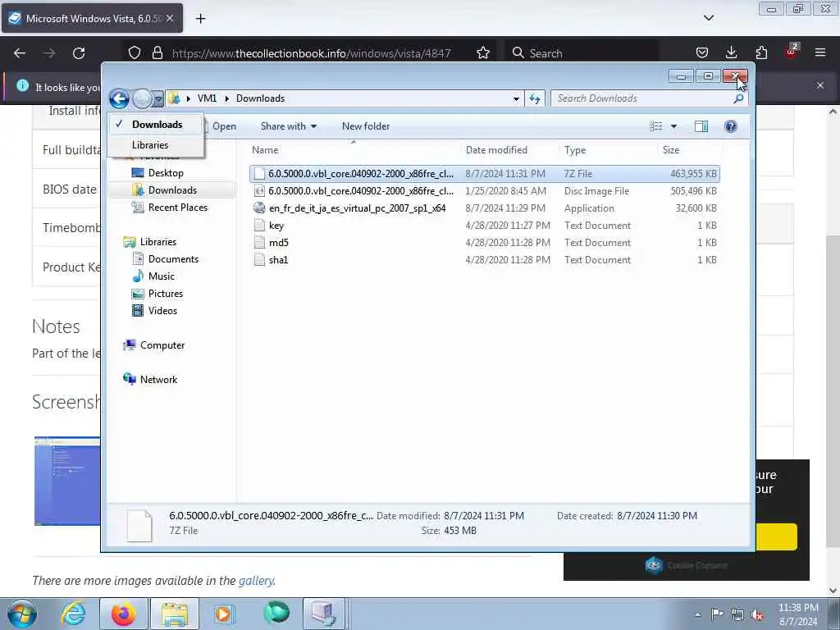Select the md5 text document
Viewport: 840px width, 630px height.
tap(484, 243)
